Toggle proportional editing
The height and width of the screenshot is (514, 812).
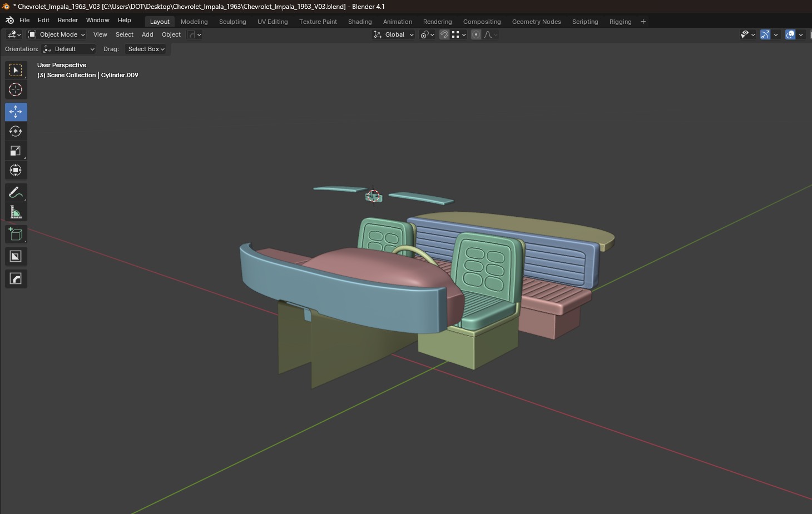point(476,34)
